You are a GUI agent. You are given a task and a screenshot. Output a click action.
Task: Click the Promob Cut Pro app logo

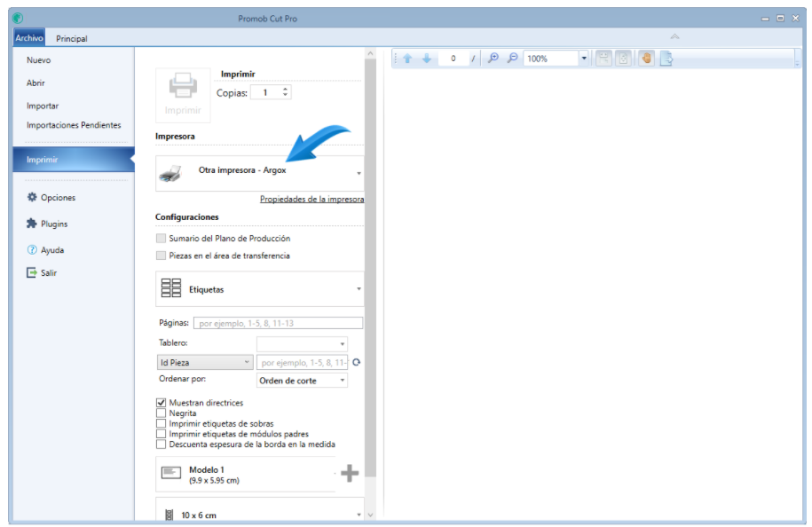(18, 18)
